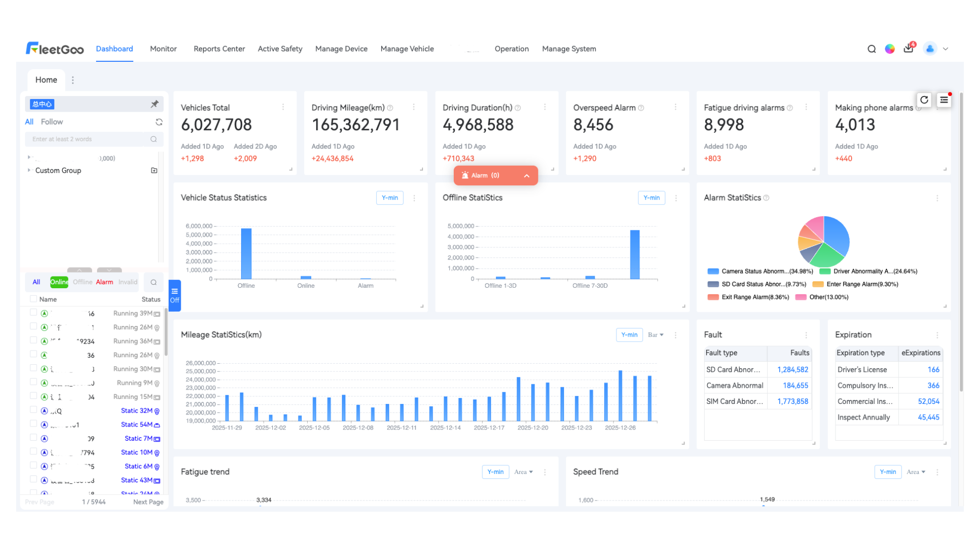Click the Y-min button on Vehicle Status Statistics
This screenshot has height=549, width=980.
(x=390, y=198)
